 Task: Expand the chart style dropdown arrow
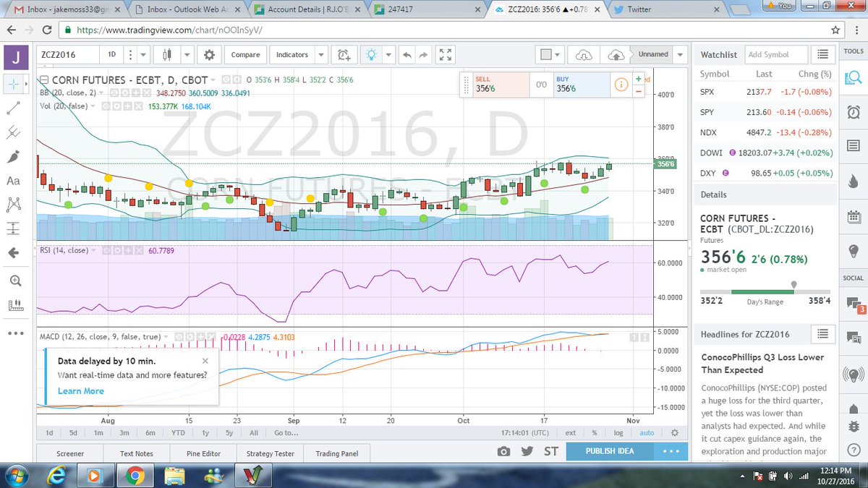point(187,55)
